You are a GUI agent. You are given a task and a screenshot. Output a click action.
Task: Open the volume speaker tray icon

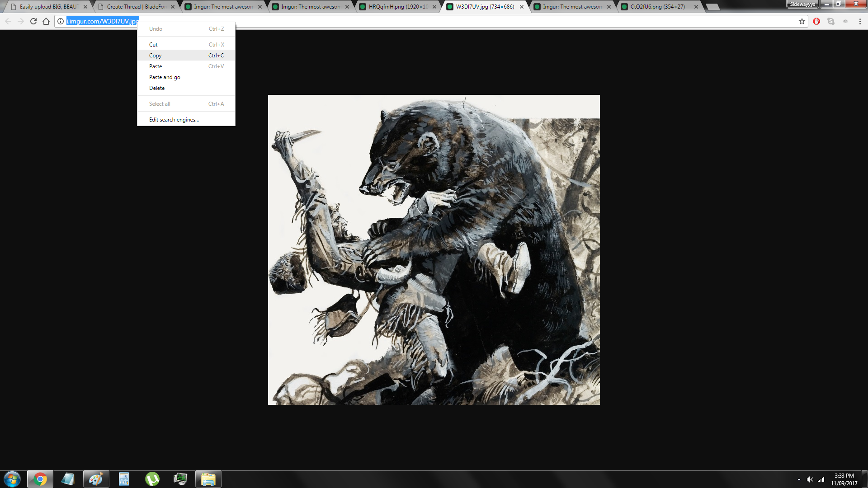(810, 479)
